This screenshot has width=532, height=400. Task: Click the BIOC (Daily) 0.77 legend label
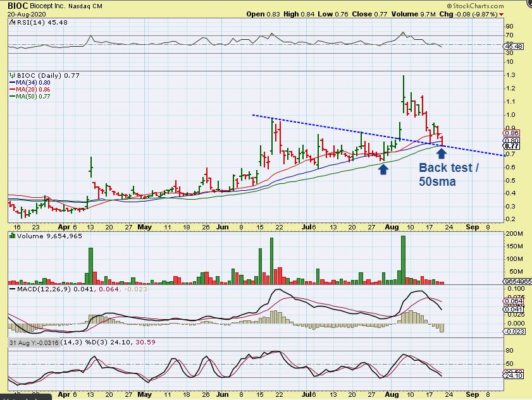[48, 76]
